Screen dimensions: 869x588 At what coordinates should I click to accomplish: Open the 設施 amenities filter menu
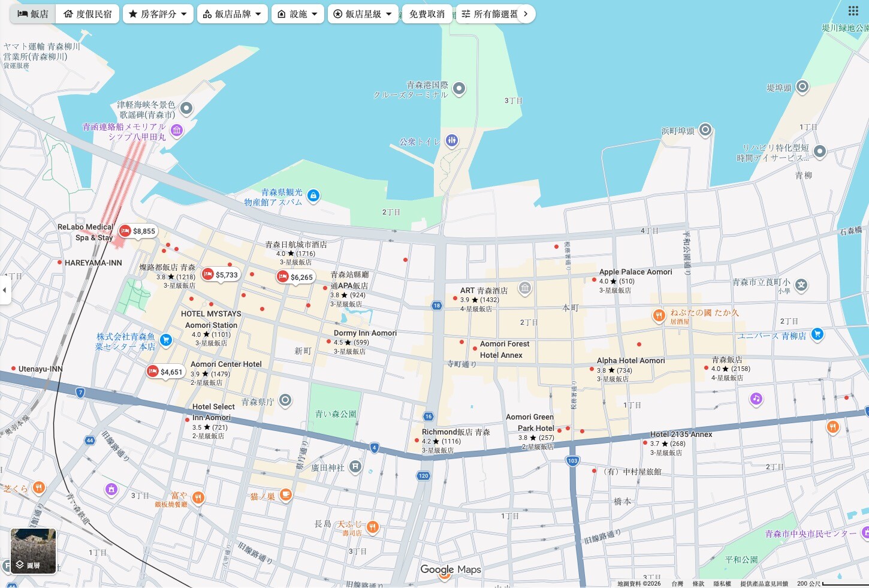297,14
